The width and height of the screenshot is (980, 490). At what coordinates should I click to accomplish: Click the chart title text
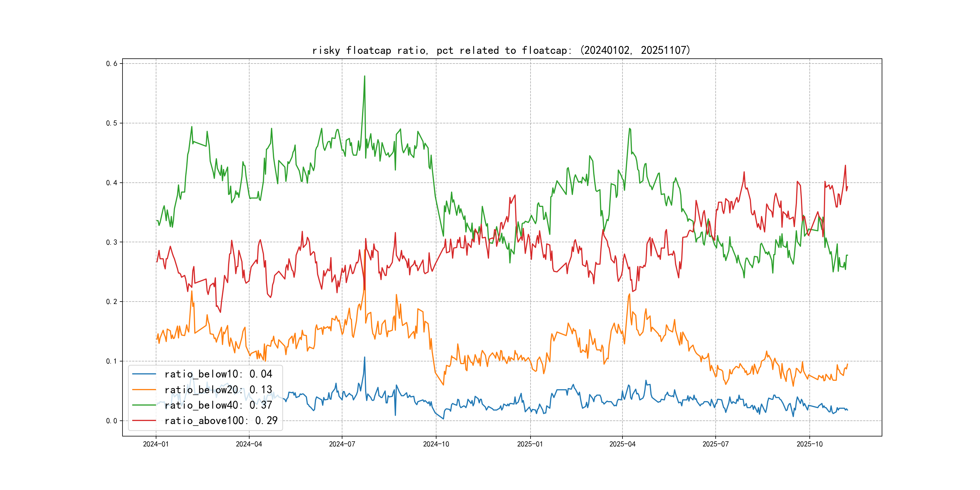click(501, 50)
